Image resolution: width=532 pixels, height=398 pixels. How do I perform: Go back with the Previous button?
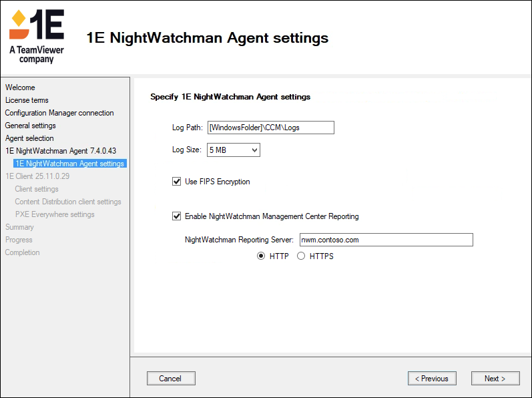pyautogui.click(x=432, y=379)
